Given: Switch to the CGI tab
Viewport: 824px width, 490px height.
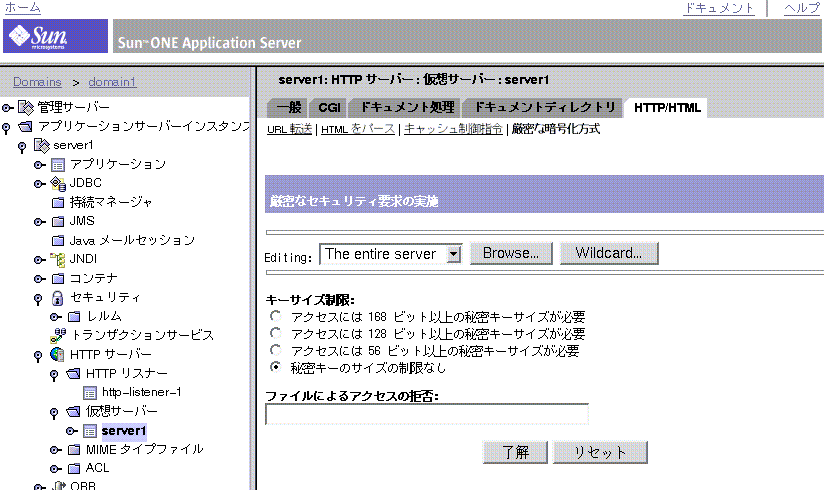Looking at the screenshot, I should tap(329, 108).
